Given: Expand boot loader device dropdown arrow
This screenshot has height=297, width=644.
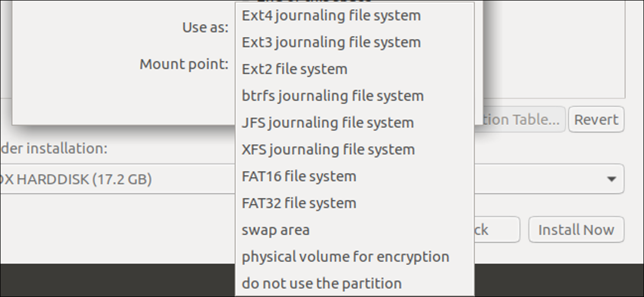Looking at the screenshot, I should tap(611, 179).
